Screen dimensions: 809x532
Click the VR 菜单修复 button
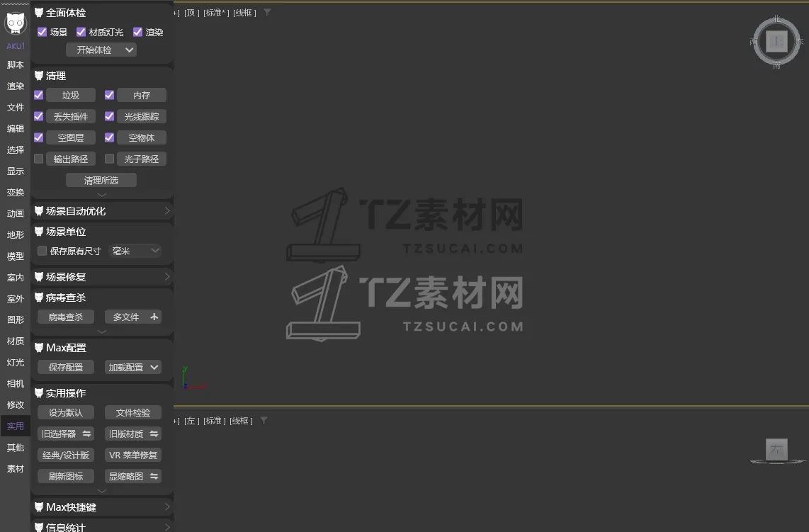(132, 454)
